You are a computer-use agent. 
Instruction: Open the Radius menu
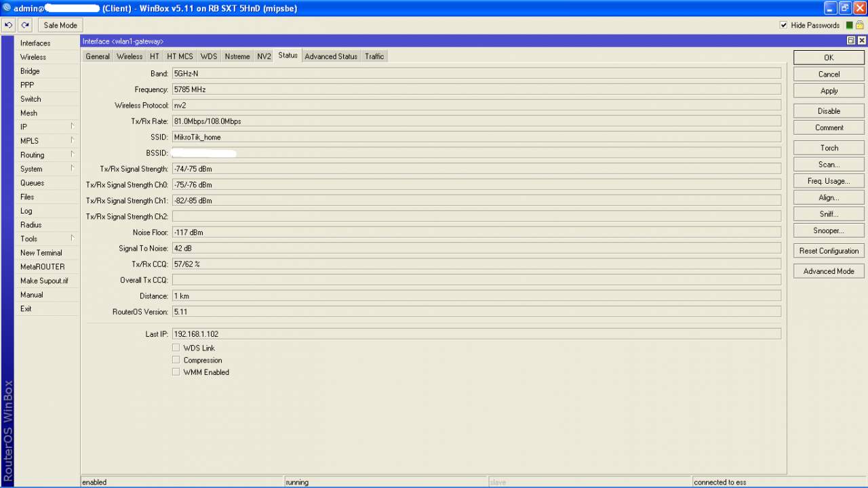(x=47, y=225)
